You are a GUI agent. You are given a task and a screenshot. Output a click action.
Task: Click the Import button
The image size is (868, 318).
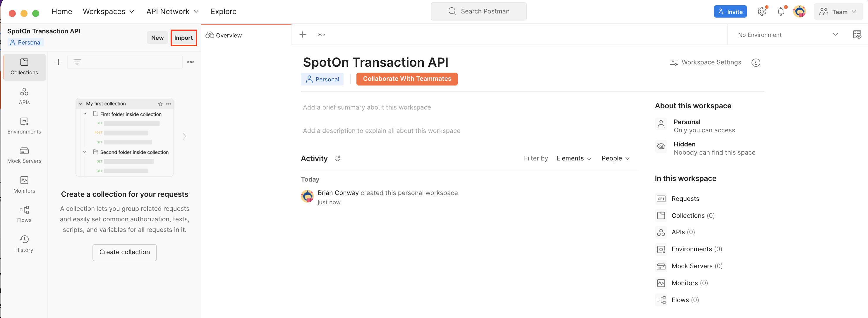[183, 37]
